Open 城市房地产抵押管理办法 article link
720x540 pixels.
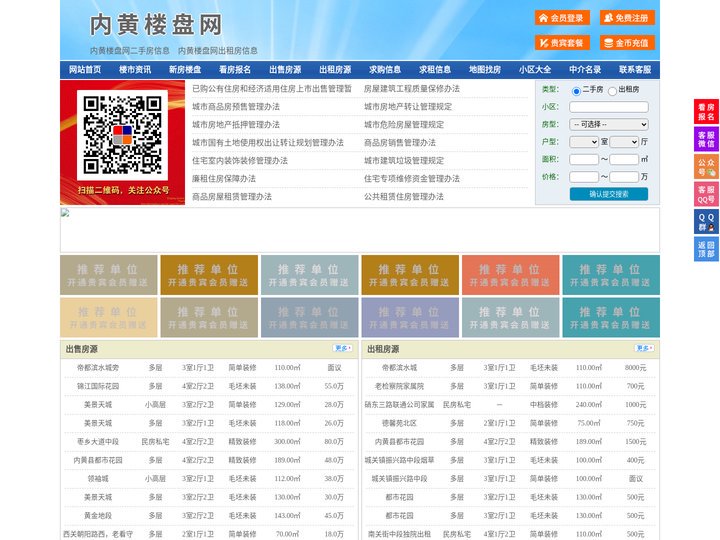tap(236, 124)
